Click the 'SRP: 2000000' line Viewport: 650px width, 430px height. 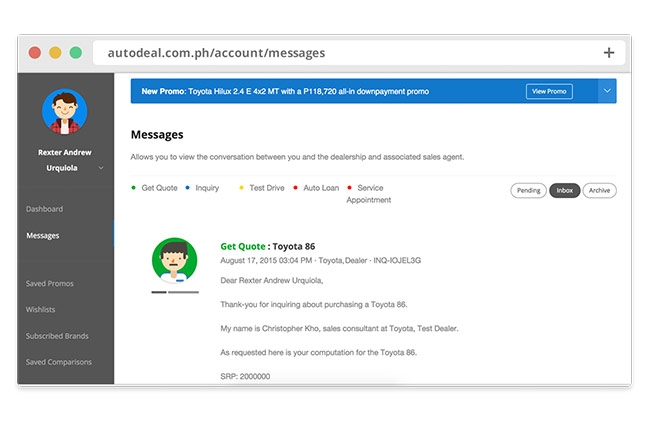tap(245, 376)
